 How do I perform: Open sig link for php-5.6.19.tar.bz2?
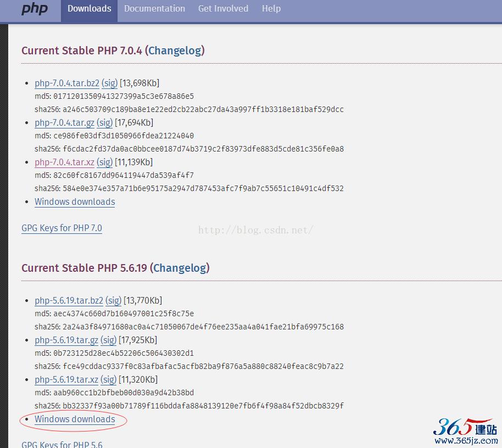point(113,300)
